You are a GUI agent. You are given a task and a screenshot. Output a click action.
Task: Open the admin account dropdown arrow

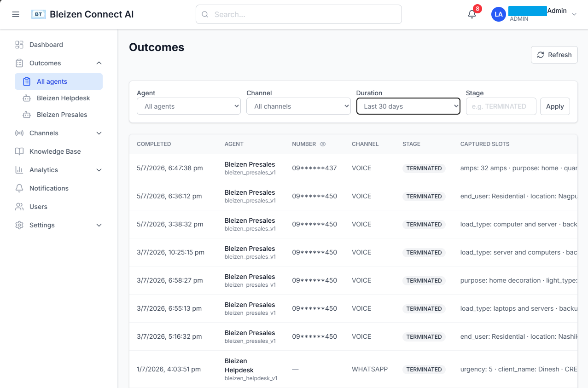(574, 14)
